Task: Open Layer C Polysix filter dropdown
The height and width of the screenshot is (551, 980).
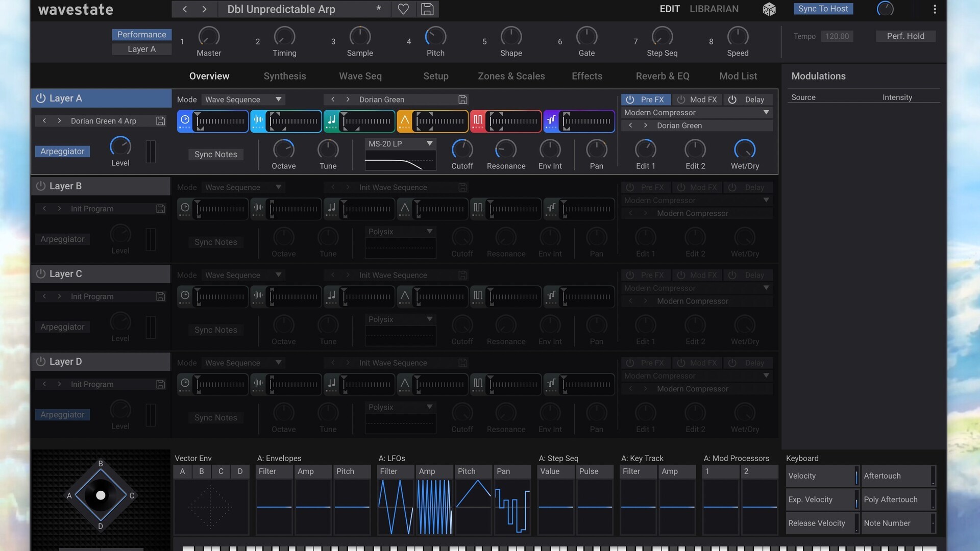Action: point(400,319)
